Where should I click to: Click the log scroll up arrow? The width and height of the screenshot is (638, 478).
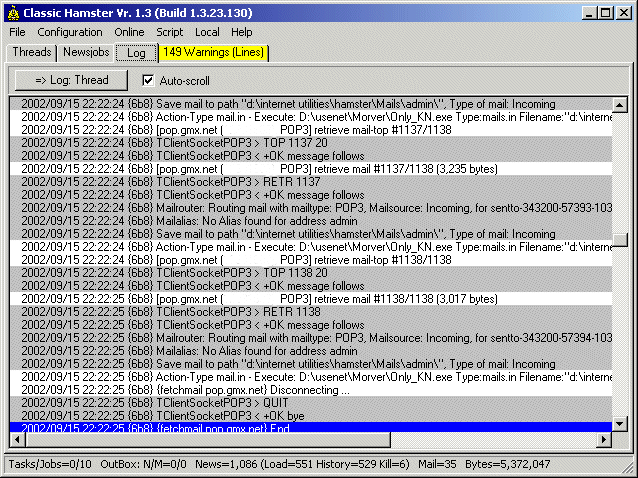(x=620, y=105)
